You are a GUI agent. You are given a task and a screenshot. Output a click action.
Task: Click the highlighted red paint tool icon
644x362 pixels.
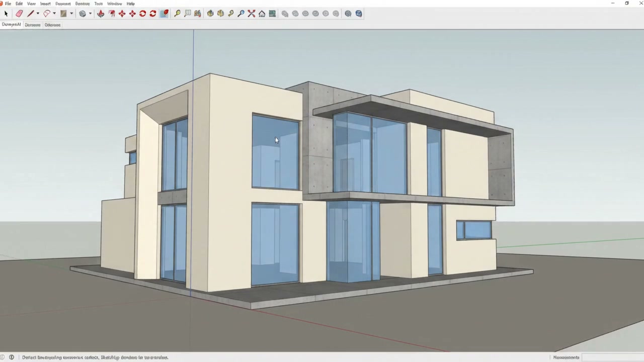pyautogui.click(x=164, y=14)
